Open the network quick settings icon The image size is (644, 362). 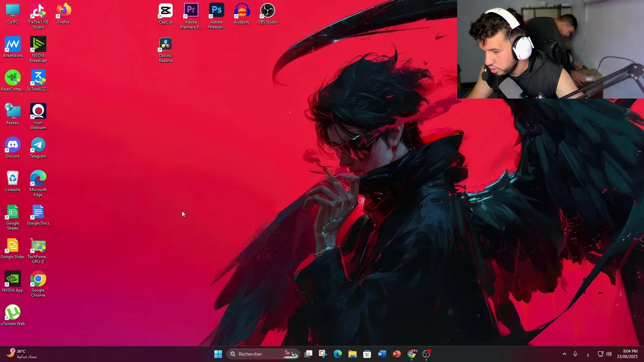[600, 354]
